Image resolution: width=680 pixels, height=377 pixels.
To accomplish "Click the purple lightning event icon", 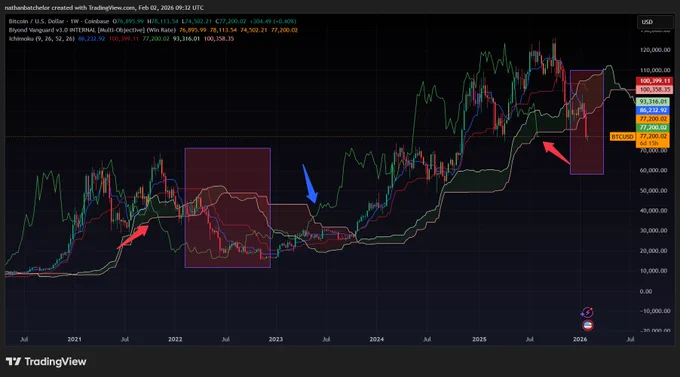I will click(x=587, y=312).
